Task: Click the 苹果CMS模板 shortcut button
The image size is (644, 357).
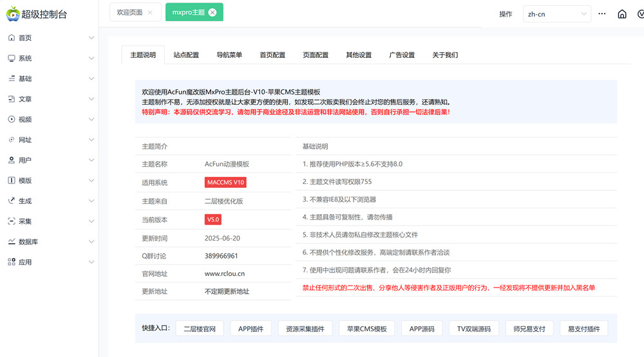Action: click(x=367, y=329)
